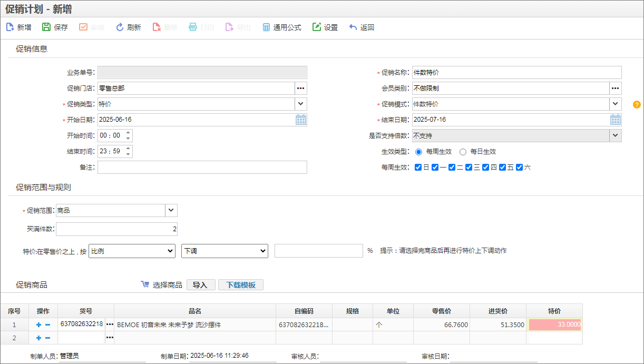Expand the 促销模式 dropdown

tap(616, 104)
